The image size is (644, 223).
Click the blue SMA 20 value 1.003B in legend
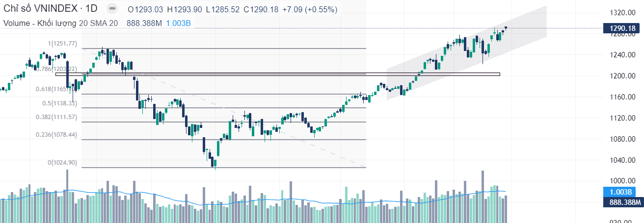[x=178, y=23]
